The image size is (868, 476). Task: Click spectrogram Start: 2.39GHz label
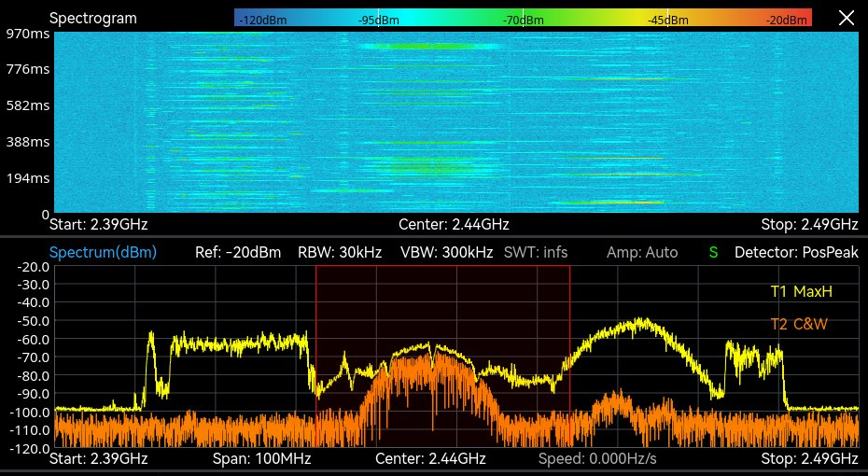click(x=99, y=224)
